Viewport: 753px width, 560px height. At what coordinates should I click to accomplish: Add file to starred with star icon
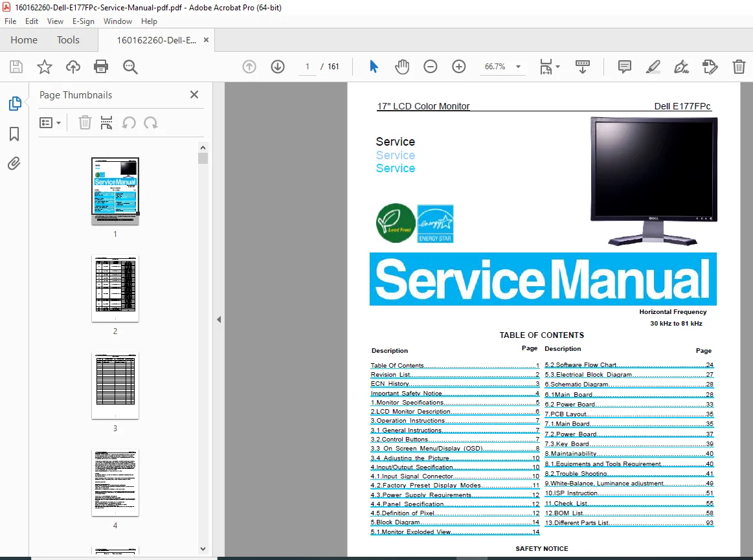click(45, 67)
